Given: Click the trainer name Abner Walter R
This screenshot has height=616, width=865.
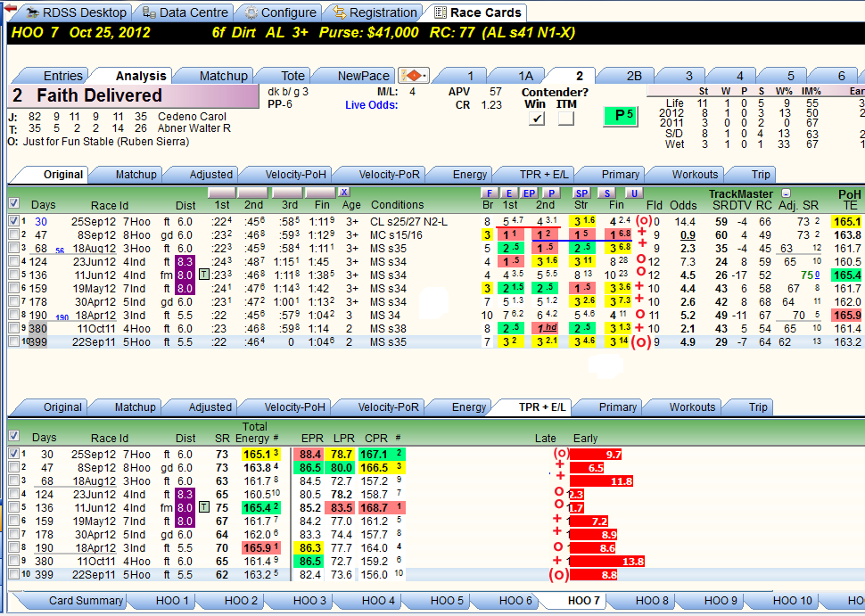Looking at the screenshot, I should pos(194,128).
